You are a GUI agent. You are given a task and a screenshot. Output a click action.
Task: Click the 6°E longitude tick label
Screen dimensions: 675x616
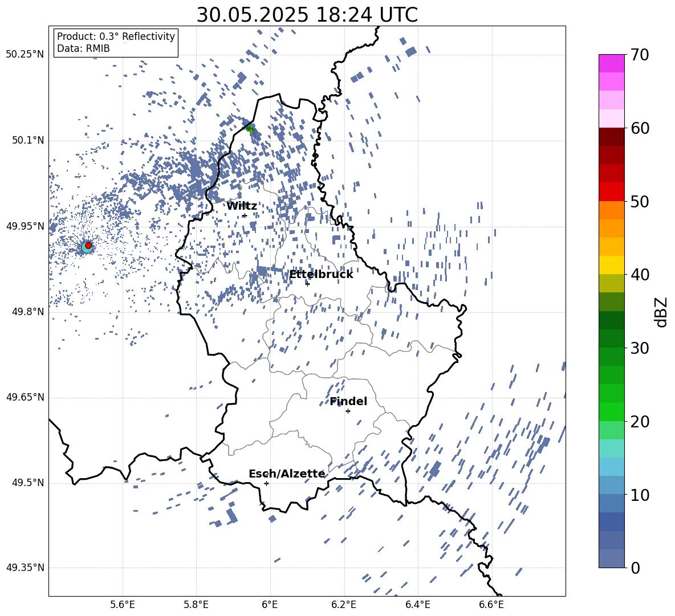(x=270, y=605)
